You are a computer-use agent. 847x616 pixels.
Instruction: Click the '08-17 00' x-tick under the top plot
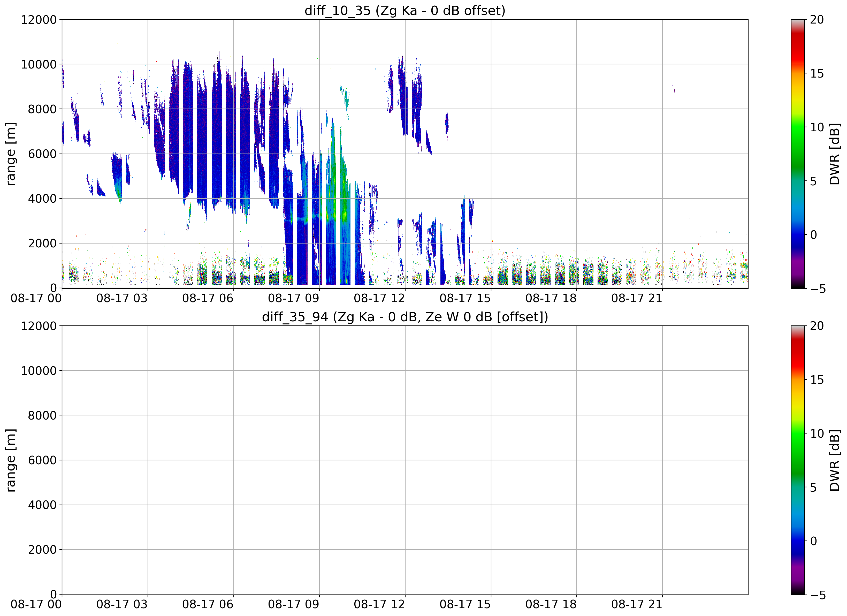(x=36, y=298)
